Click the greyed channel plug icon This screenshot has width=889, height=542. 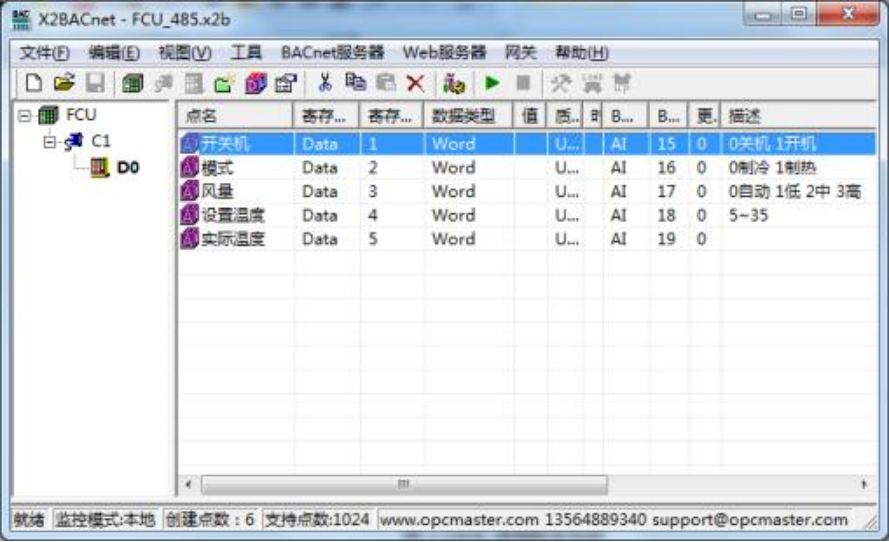163,83
